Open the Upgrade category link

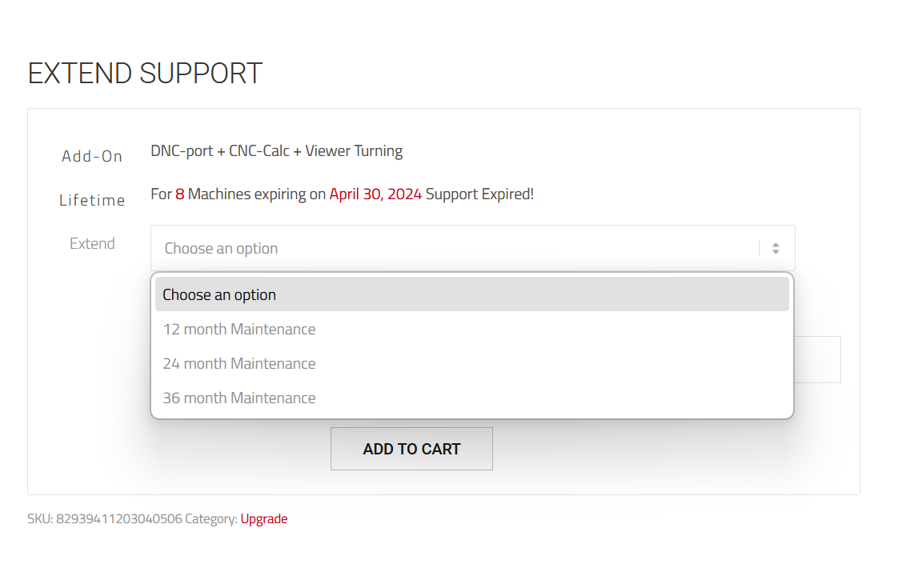click(264, 518)
